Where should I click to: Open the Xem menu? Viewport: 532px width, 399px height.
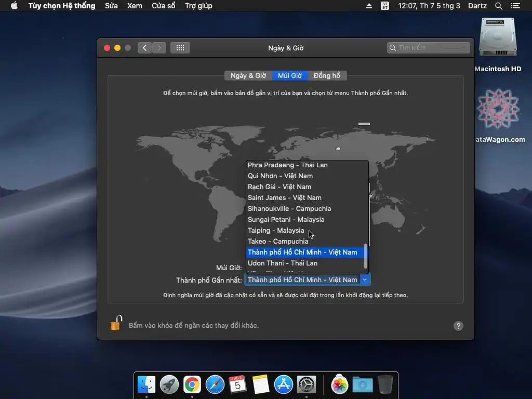pyautogui.click(x=135, y=6)
